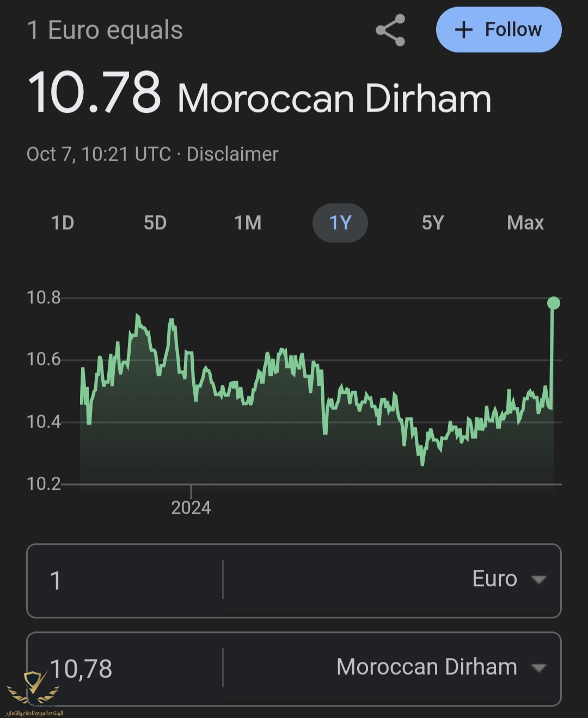Click the Euro amount field showing 1
This screenshot has height=718, width=588.
(x=125, y=580)
